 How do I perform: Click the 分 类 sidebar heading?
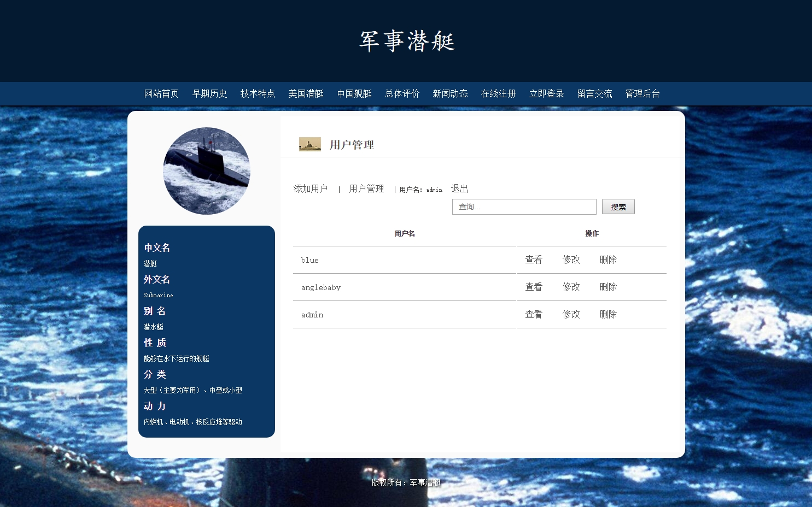[155, 374]
